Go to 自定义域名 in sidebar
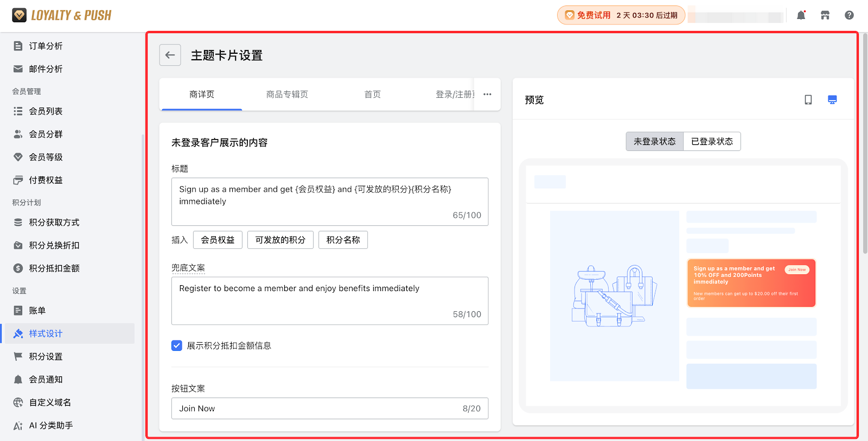Viewport: 868px width, 441px height. pos(49,402)
